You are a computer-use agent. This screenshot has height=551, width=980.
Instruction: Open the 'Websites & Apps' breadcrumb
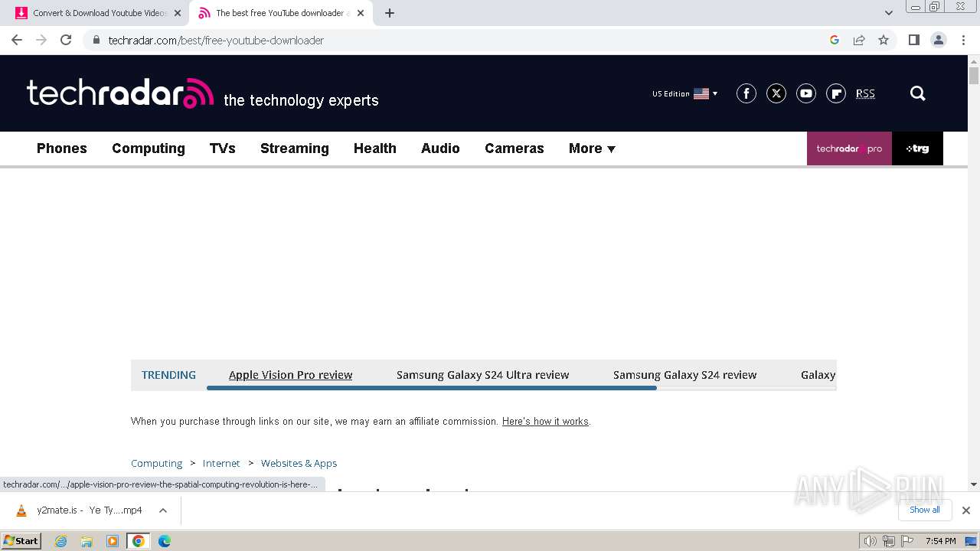[299, 463]
